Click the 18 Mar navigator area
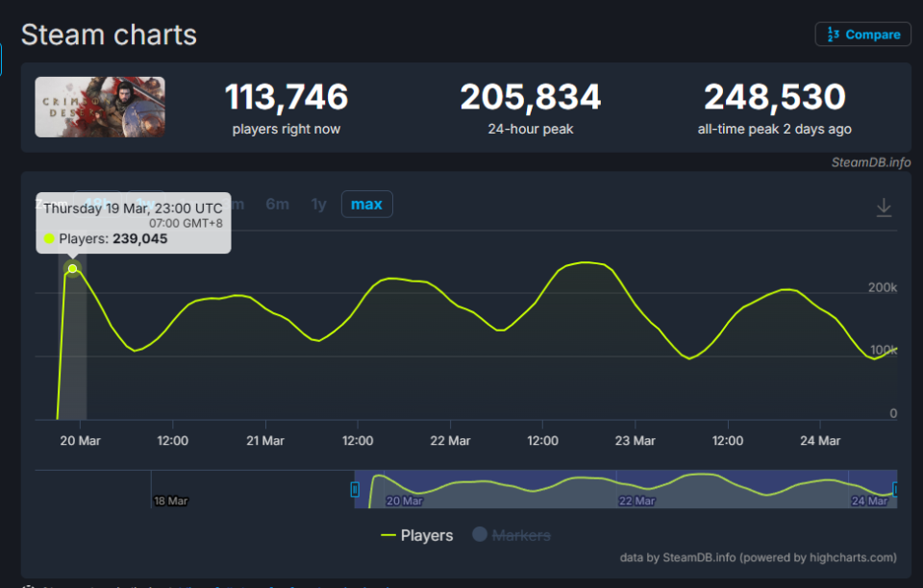923x588 pixels. click(171, 501)
